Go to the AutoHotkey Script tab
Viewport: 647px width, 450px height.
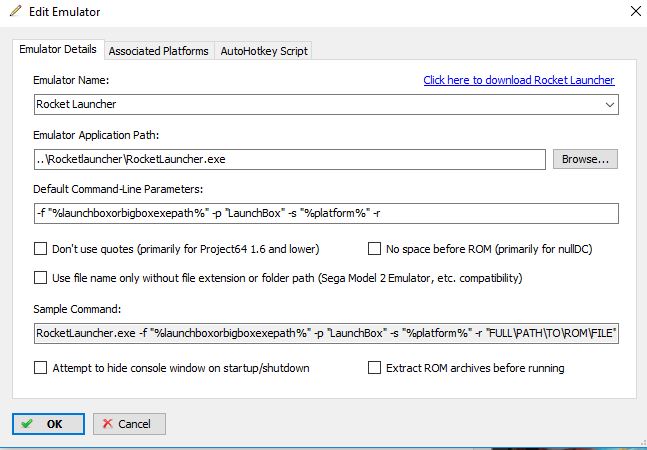tap(265, 51)
